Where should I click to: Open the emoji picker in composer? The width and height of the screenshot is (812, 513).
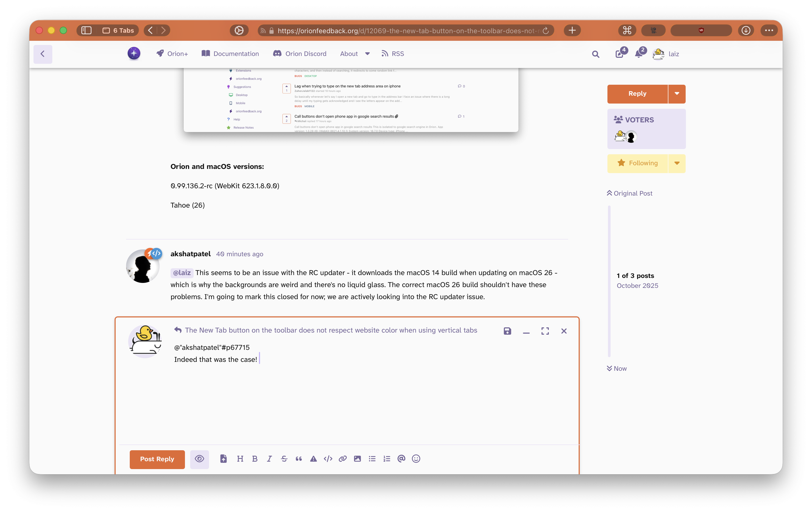coord(416,459)
